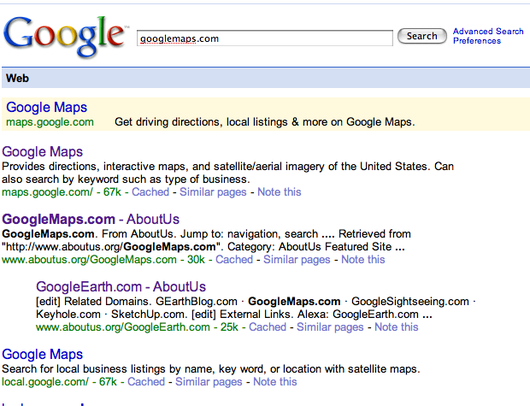Open Similar pages for aboutus.org/GoogleMaps.com result
Screen dimensions: 530x406
[x=297, y=260]
